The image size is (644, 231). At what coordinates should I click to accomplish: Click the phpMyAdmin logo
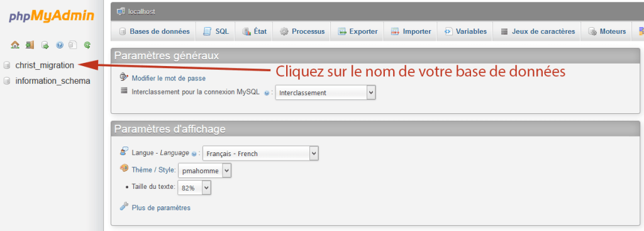(52, 16)
